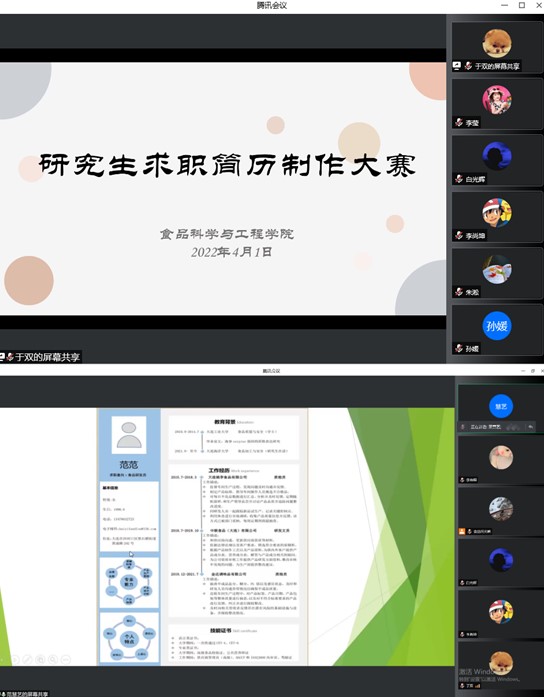The width and height of the screenshot is (544, 697).
Task: Click the reply arrow on speaking bar
Action: point(530,427)
